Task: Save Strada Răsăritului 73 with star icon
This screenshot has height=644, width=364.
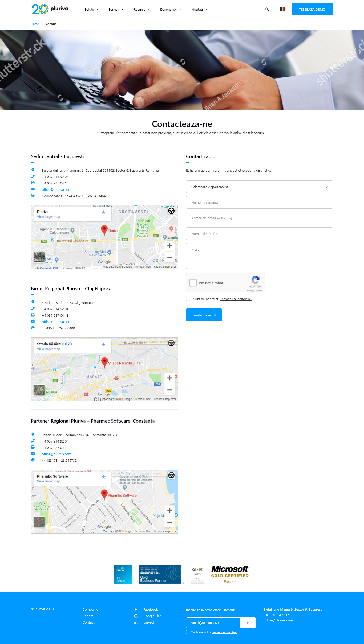Action: (x=104, y=345)
